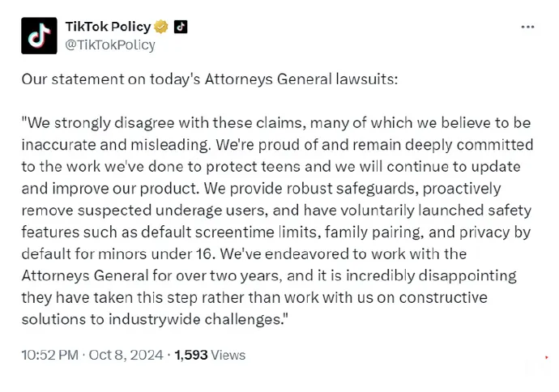This screenshot has height=392, width=559.
Task: Click the line starting 'they have taken this step'
Action: (254, 297)
